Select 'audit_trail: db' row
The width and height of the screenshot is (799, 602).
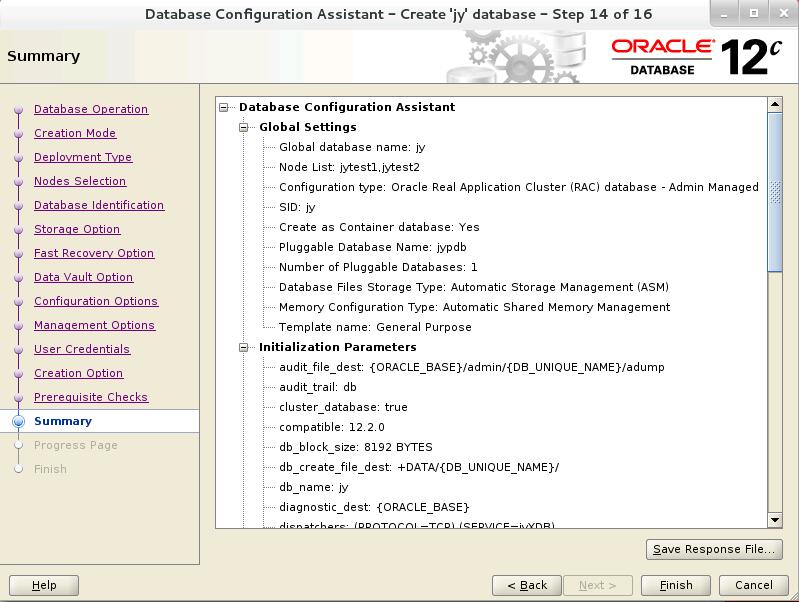coord(318,387)
